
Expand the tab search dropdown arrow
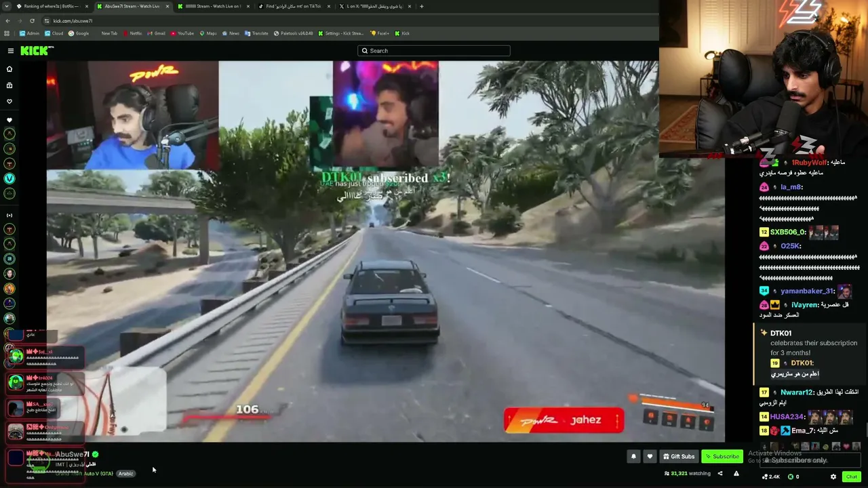pyautogui.click(x=7, y=6)
